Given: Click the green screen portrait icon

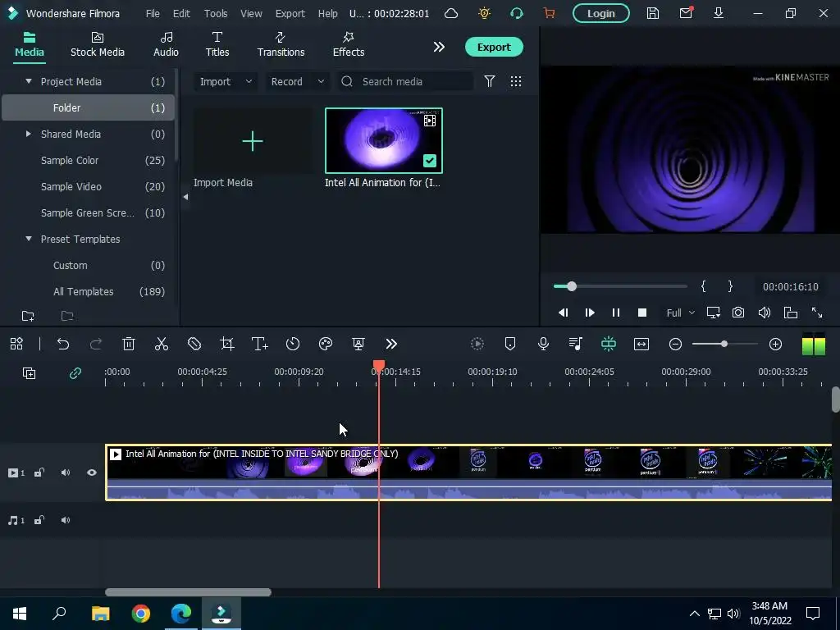Looking at the screenshot, I should (x=358, y=344).
